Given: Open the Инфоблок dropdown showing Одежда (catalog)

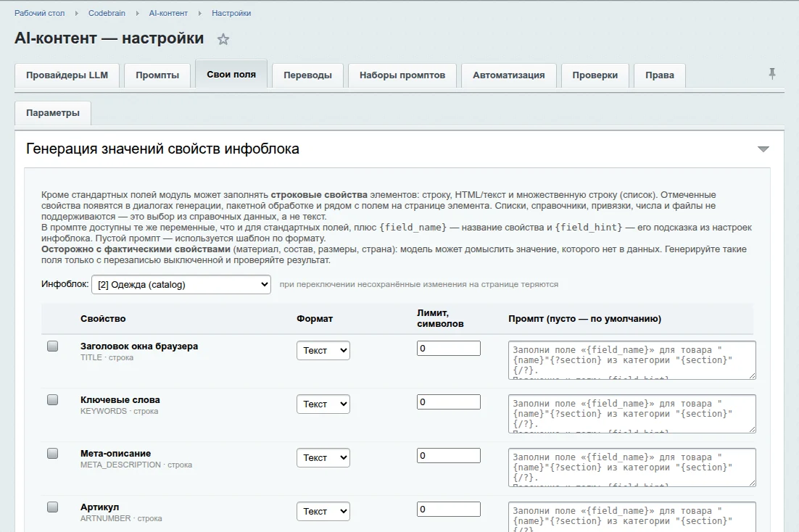Looking at the screenshot, I should coord(181,284).
